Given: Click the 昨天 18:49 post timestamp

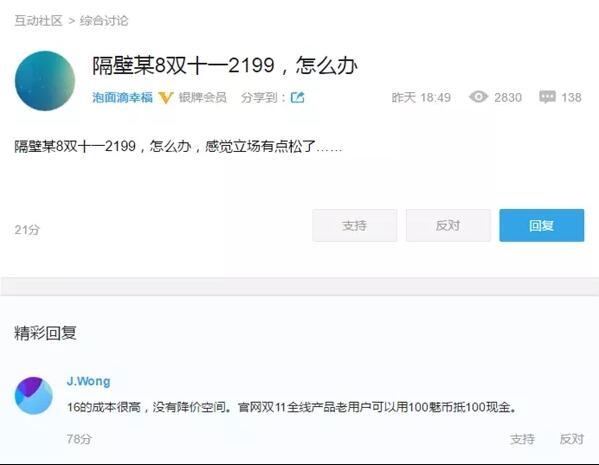Looking at the screenshot, I should (421, 97).
